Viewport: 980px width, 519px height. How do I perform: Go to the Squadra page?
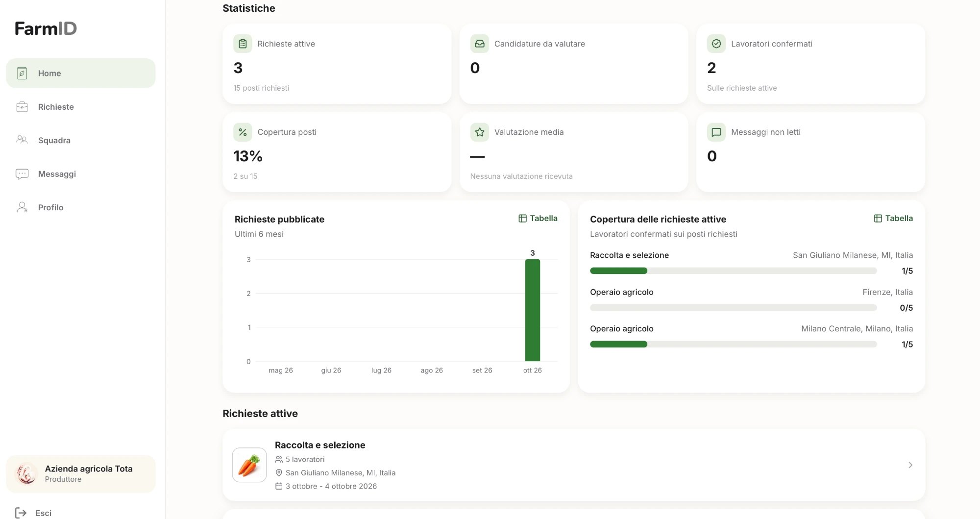click(x=81, y=140)
